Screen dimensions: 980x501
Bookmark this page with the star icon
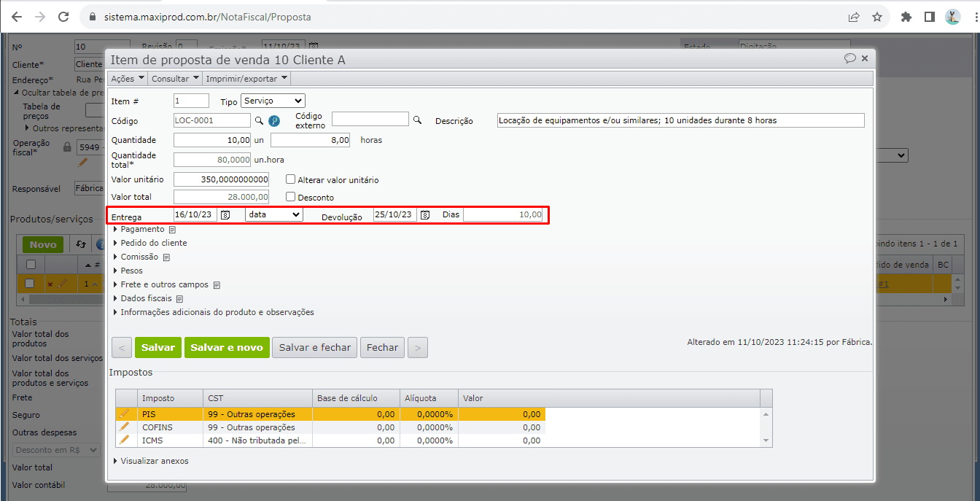click(877, 16)
